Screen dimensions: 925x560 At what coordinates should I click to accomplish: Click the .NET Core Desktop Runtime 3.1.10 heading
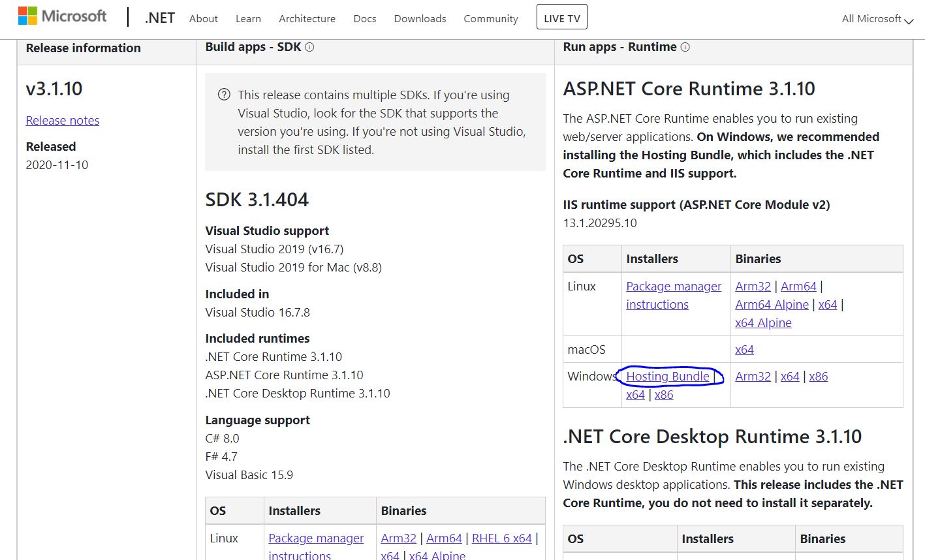pos(712,437)
